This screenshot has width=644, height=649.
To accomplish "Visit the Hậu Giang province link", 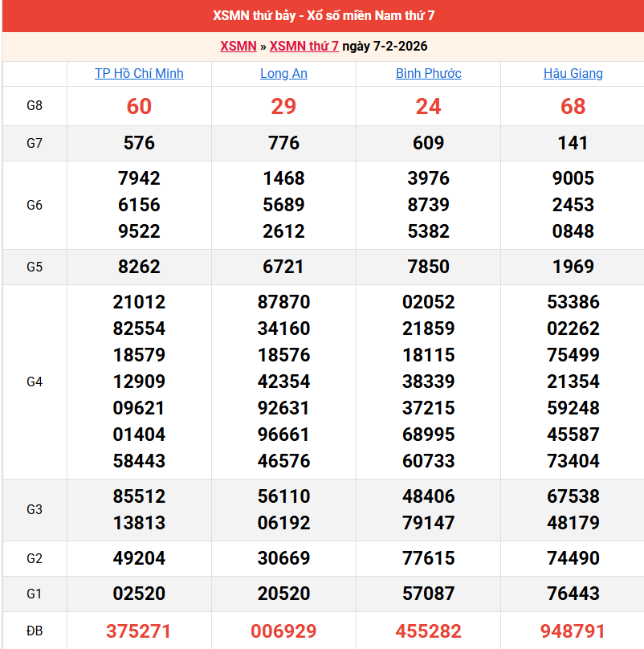I will pos(573,74).
